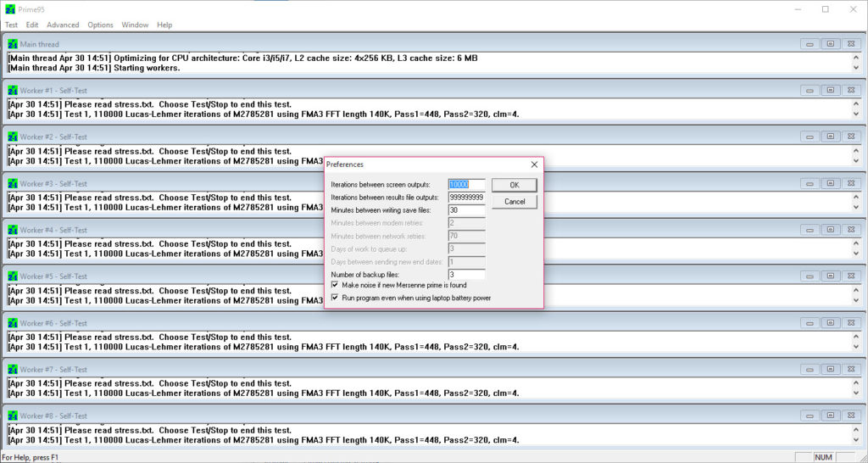Click up scroll arrow in Worker #4 window
This screenshot has height=463, width=868.
coord(856,243)
